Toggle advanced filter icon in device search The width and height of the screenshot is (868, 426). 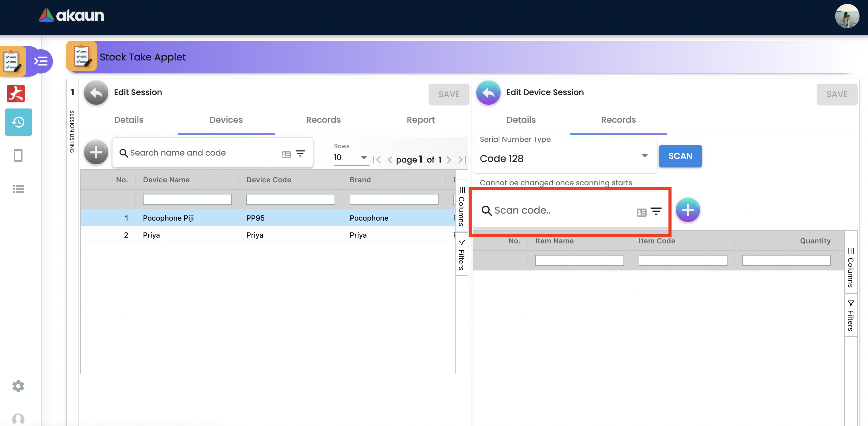(x=300, y=153)
